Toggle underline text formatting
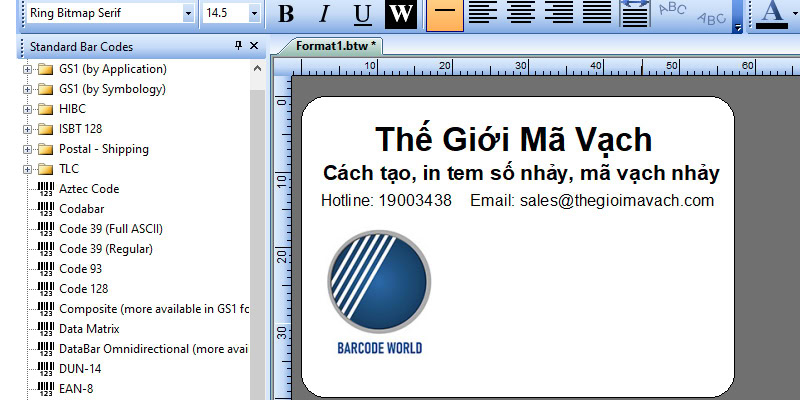 [362, 14]
